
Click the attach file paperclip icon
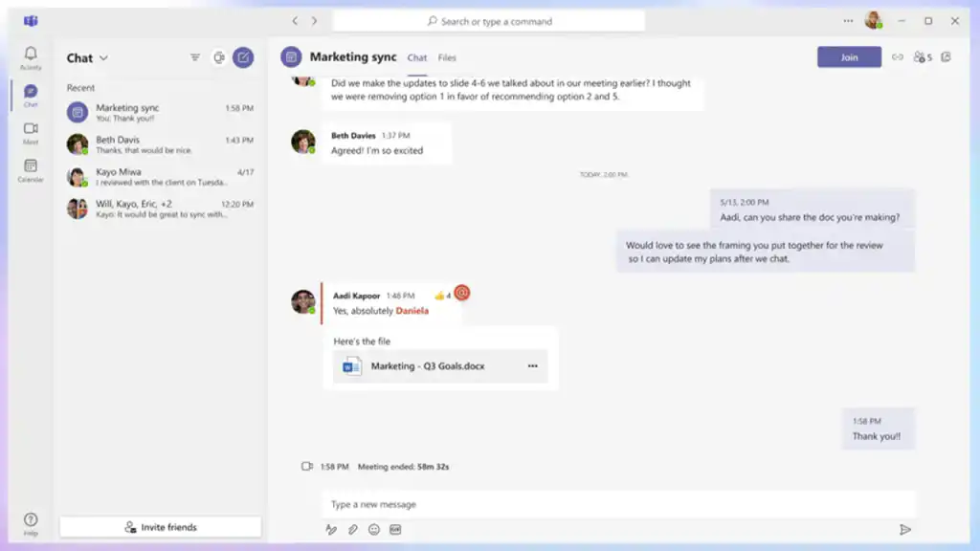coord(352,529)
